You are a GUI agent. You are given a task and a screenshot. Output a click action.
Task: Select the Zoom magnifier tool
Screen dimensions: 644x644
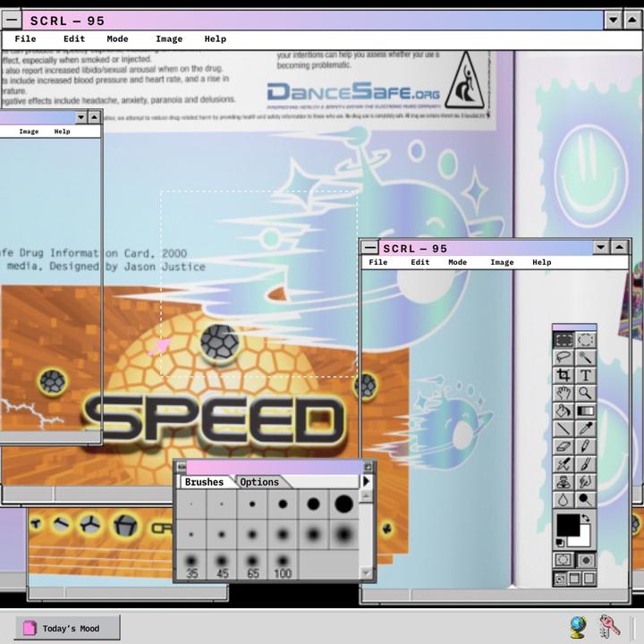(585, 393)
